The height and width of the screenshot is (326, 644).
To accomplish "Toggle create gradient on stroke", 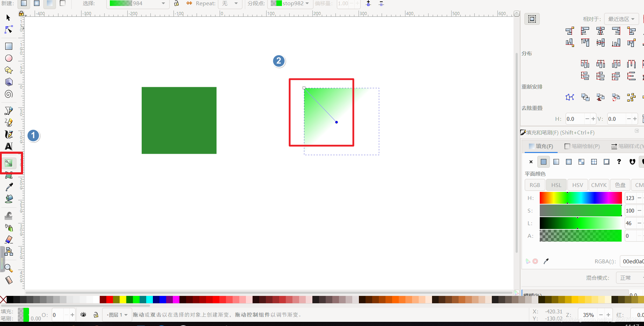I will coord(63,4).
